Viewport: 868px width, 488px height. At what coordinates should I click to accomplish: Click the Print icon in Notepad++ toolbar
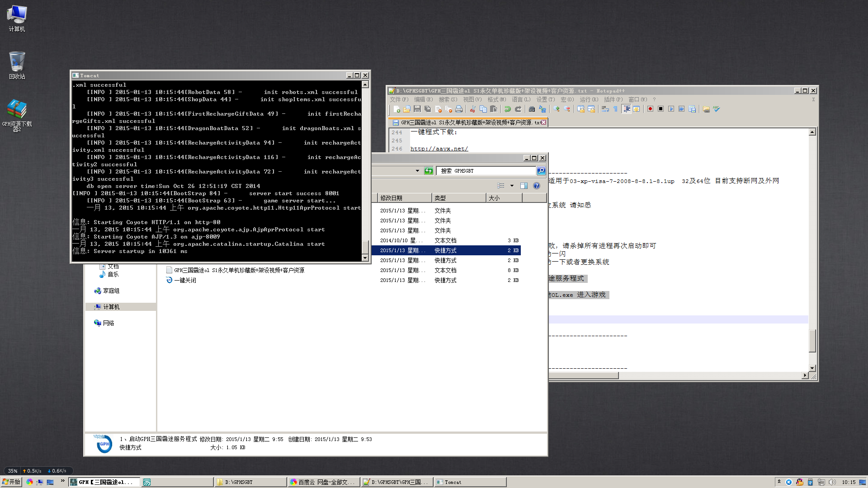coord(459,109)
